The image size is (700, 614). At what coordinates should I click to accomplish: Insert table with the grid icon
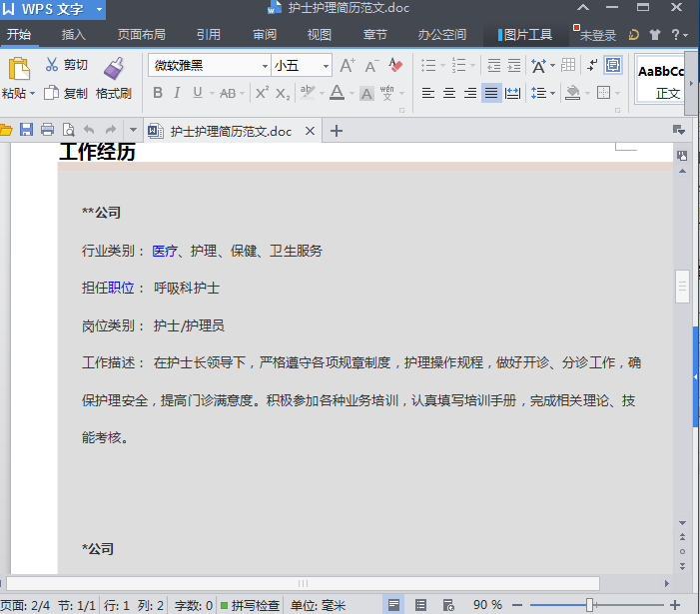568,65
